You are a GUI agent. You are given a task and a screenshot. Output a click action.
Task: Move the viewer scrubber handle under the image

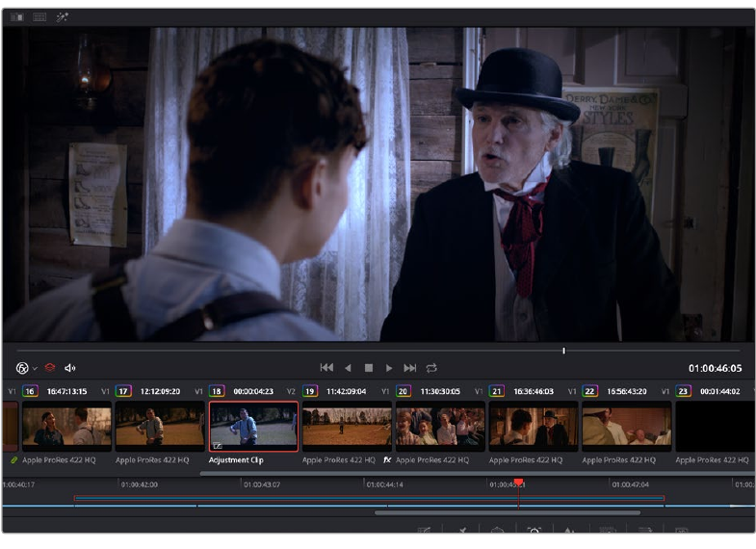(563, 351)
